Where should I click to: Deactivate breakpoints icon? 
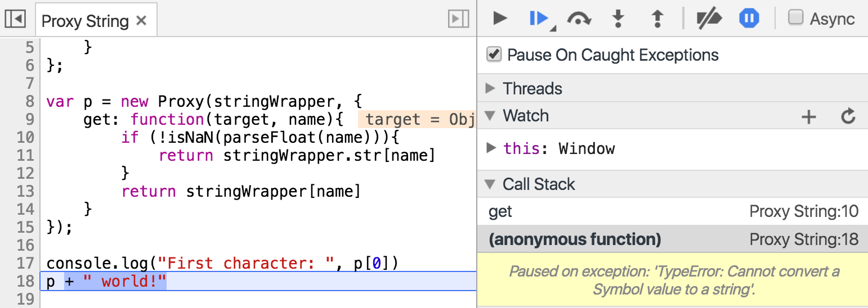click(x=709, y=19)
